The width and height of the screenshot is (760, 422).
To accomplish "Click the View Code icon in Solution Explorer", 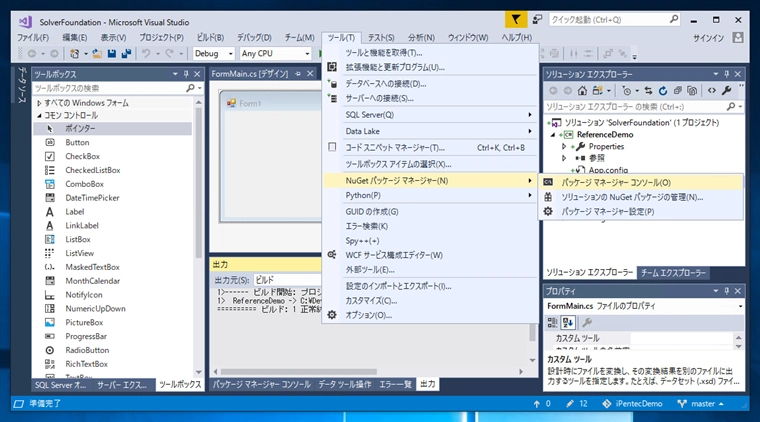I will tap(712, 91).
